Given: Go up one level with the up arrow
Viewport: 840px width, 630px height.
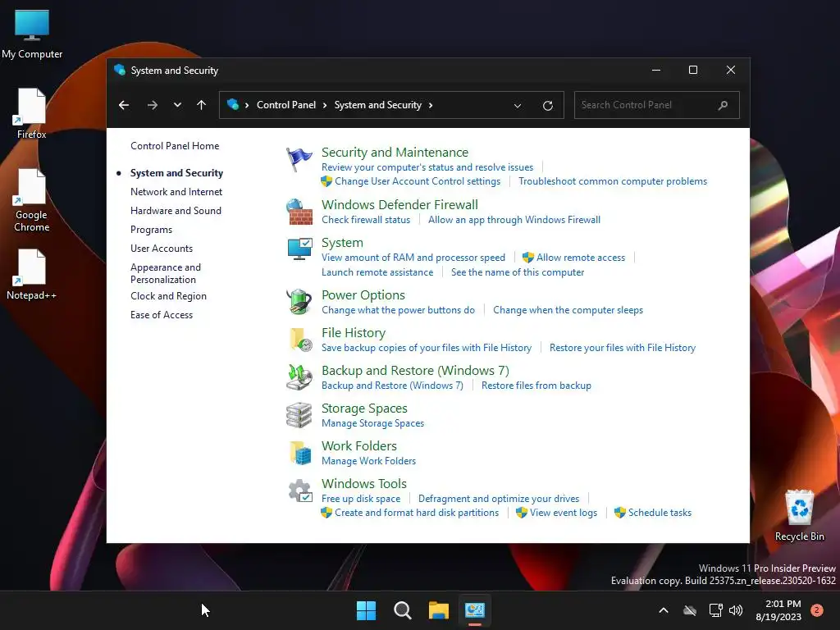Looking at the screenshot, I should (202, 105).
